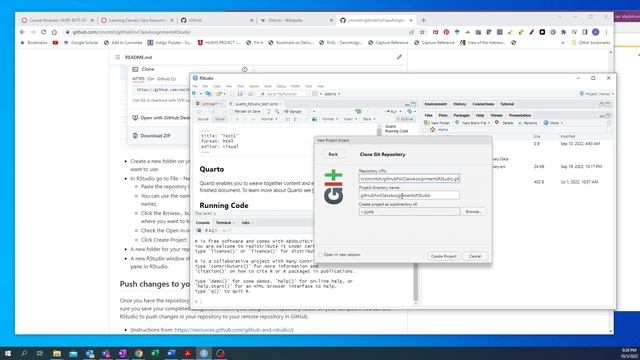Open the Presentation tab
640x360 pixels.
tap(520, 116)
